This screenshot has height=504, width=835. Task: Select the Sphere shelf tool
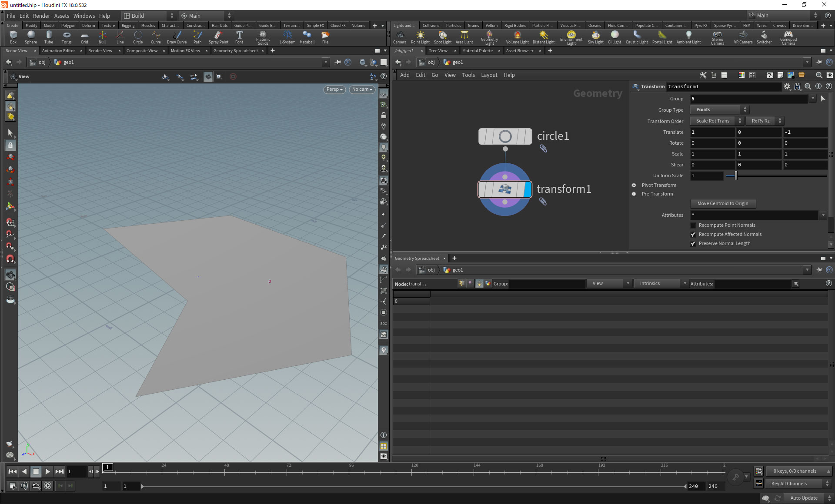pos(31,37)
